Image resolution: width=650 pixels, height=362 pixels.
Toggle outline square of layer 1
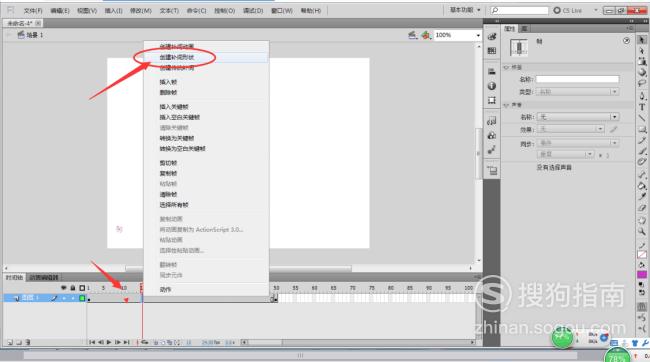pyautogui.click(x=82, y=298)
